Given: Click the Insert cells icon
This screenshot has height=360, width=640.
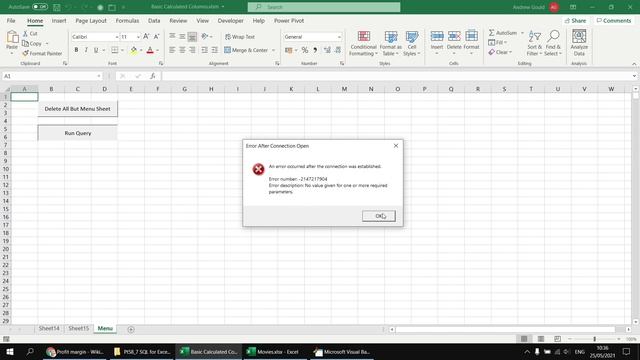Looking at the screenshot, I should point(437,37).
